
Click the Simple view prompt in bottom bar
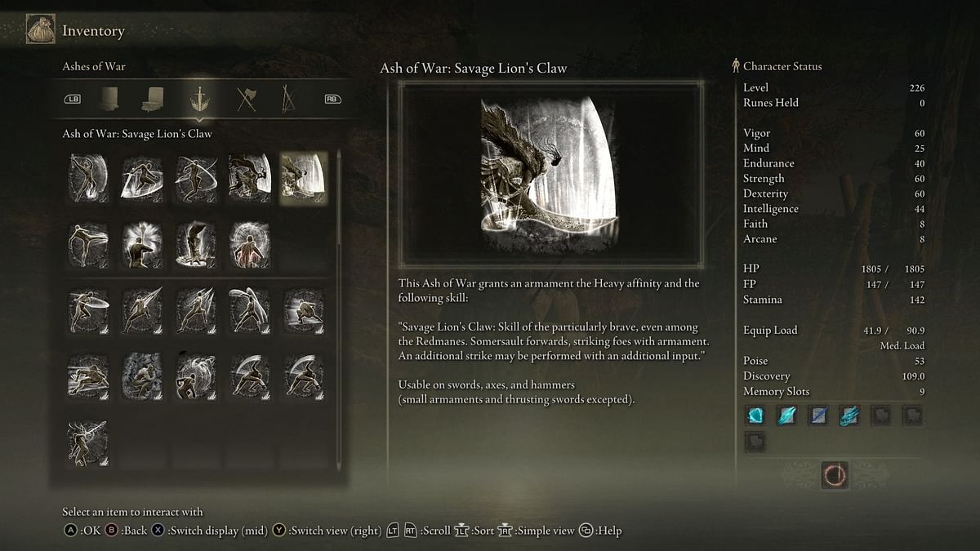[537, 531]
